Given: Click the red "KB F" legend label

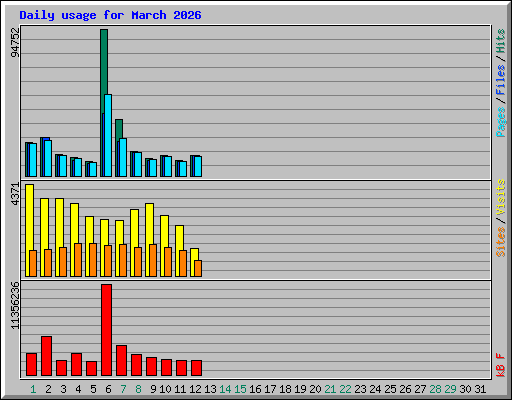Looking at the screenshot, I should pos(501,365).
